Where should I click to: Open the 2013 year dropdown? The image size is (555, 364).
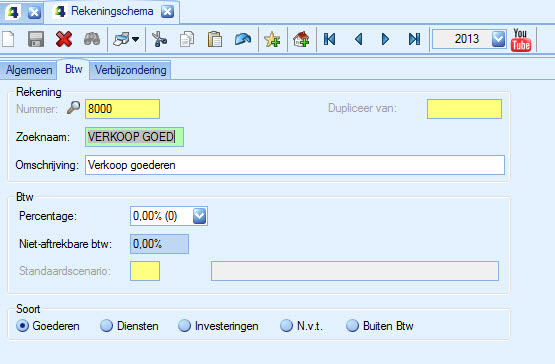[498, 39]
